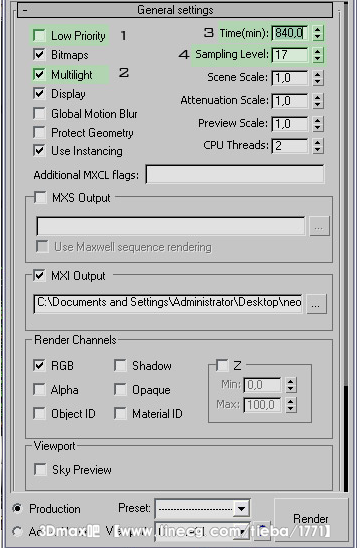Uncheck the Display option
This screenshot has width=360, height=548.
[x=39, y=94]
